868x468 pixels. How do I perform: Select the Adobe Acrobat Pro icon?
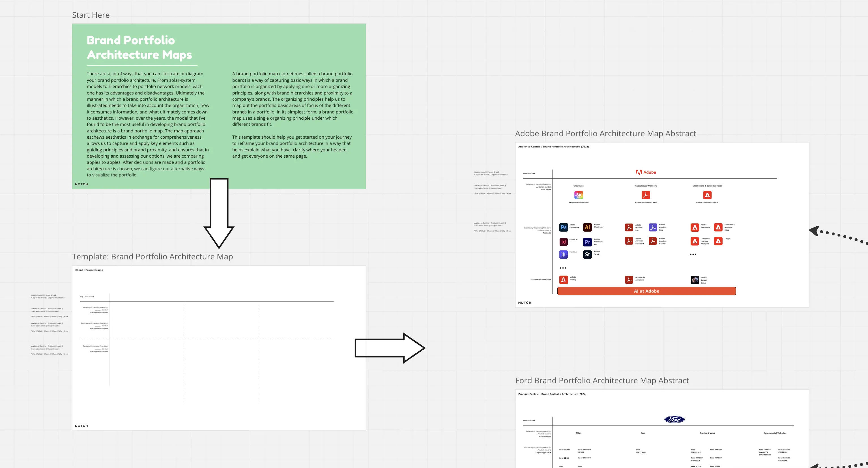point(629,227)
